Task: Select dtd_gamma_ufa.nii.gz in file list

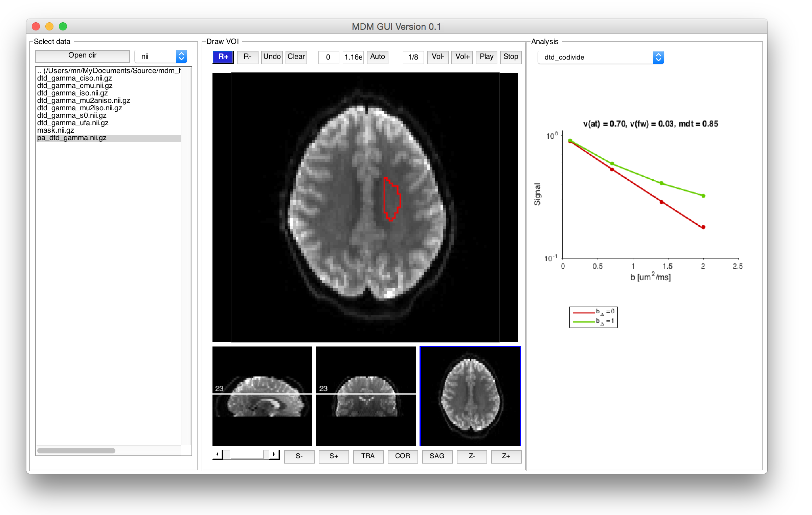Action: point(73,123)
